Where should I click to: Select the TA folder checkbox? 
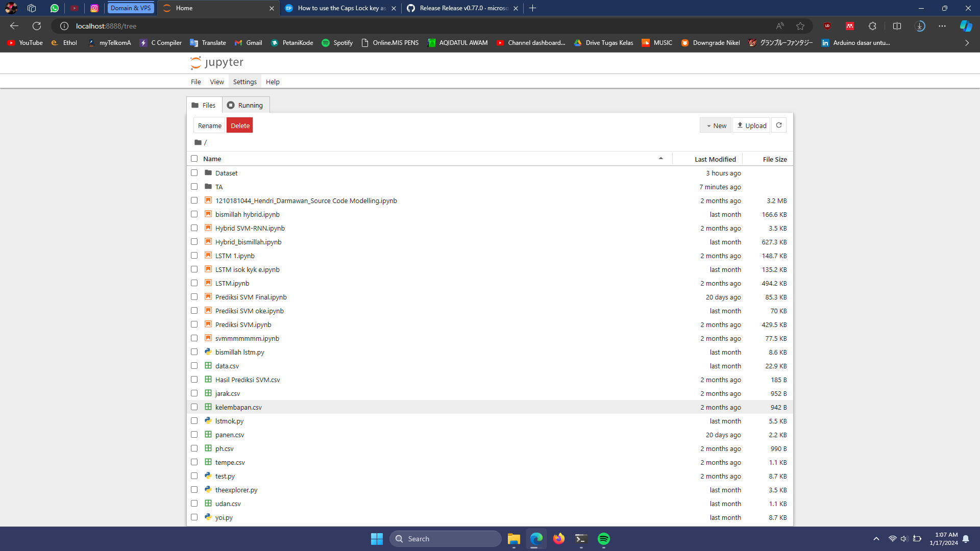pos(194,187)
